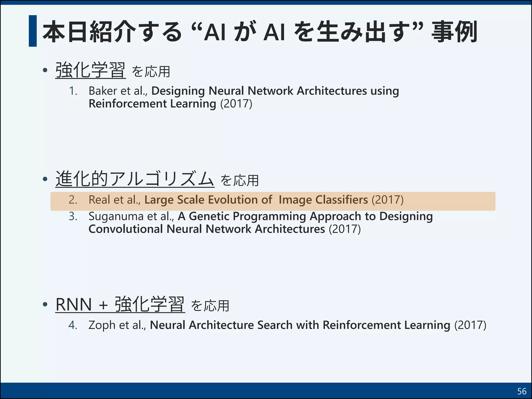This screenshot has height=399, width=532.
Task: Click を応用 text after RNN + 強化学習
Action: point(210,306)
